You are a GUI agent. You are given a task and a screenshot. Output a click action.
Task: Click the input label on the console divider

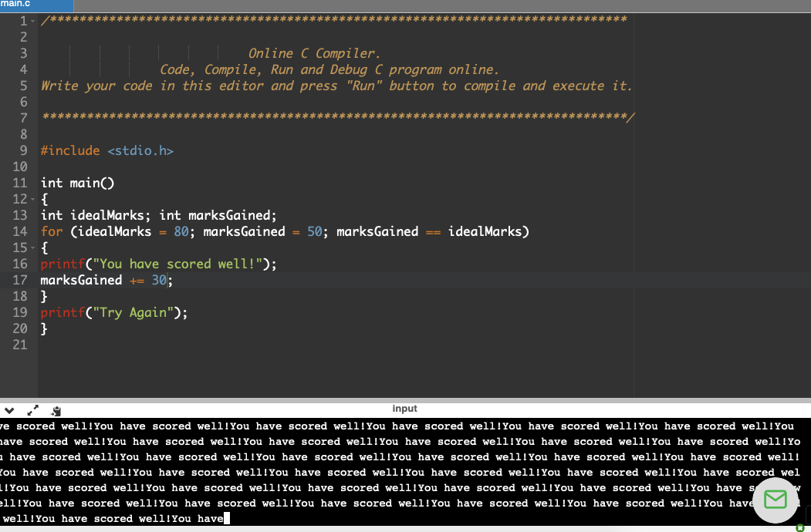click(404, 408)
